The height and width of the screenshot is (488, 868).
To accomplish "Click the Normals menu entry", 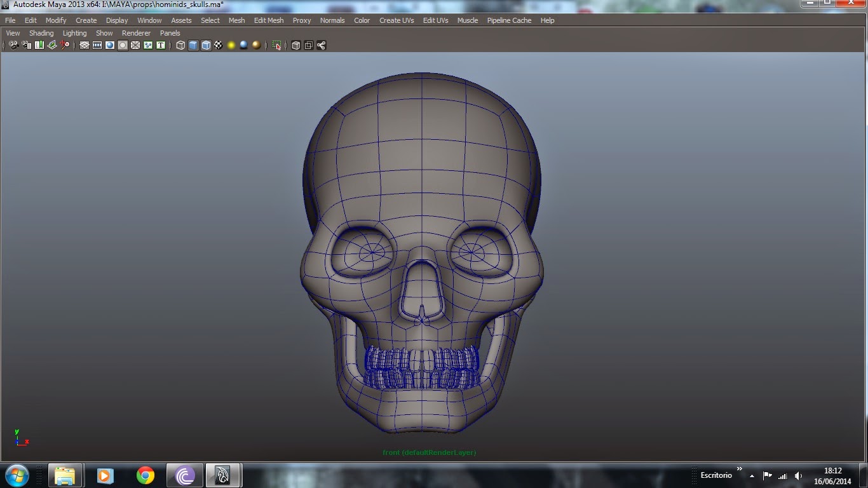I will (x=332, y=20).
